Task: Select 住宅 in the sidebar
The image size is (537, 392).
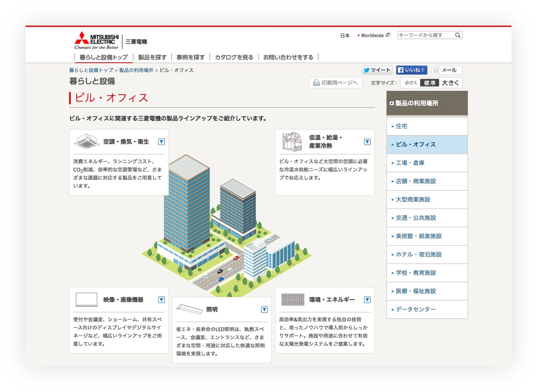Action: pyautogui.click(x=427, y=126)
